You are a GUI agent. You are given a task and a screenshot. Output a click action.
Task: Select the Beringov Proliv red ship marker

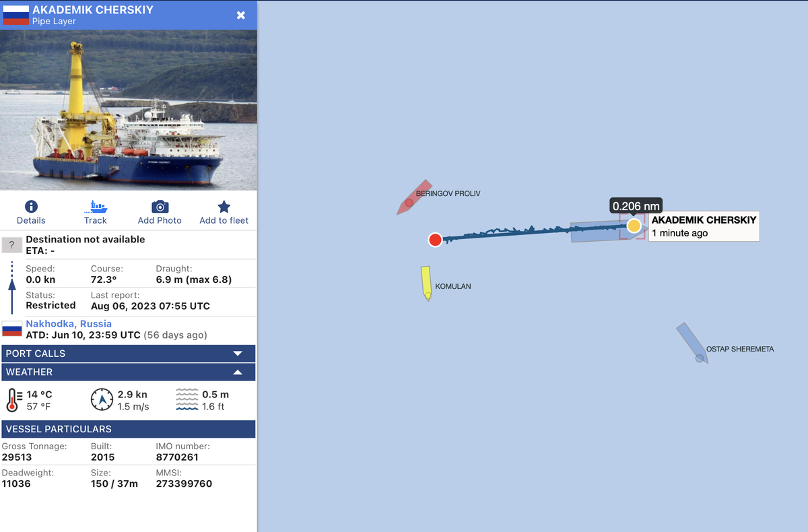pyautogui.click(x=413, y=197)
